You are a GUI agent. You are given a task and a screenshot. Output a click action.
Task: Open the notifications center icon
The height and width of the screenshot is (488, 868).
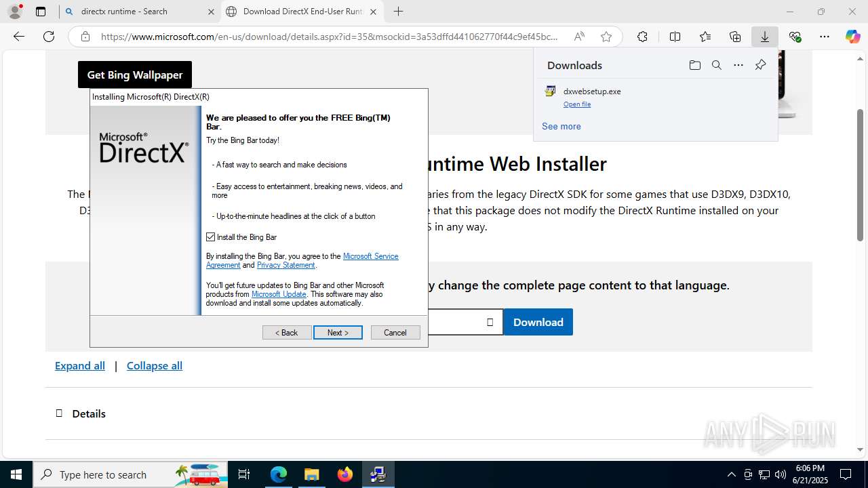point(846,474)
